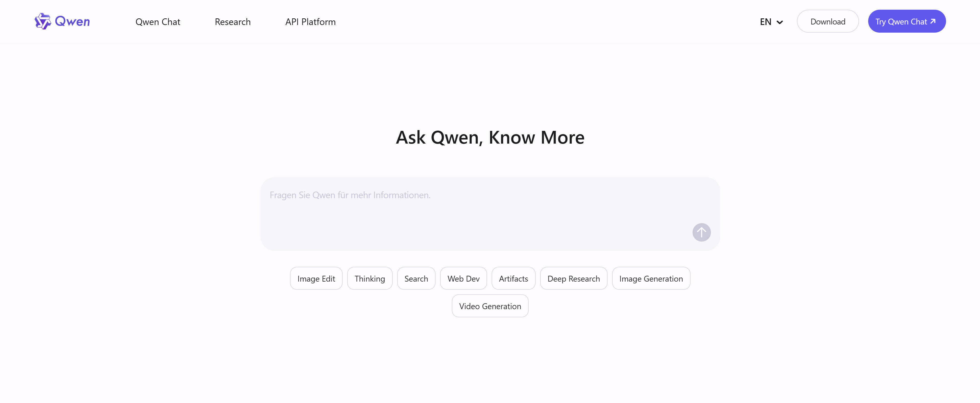The height and width of the screenshot is (403, 980).
Task: Click the Download button
Action: pyautogui.click(x=828, y=21)
